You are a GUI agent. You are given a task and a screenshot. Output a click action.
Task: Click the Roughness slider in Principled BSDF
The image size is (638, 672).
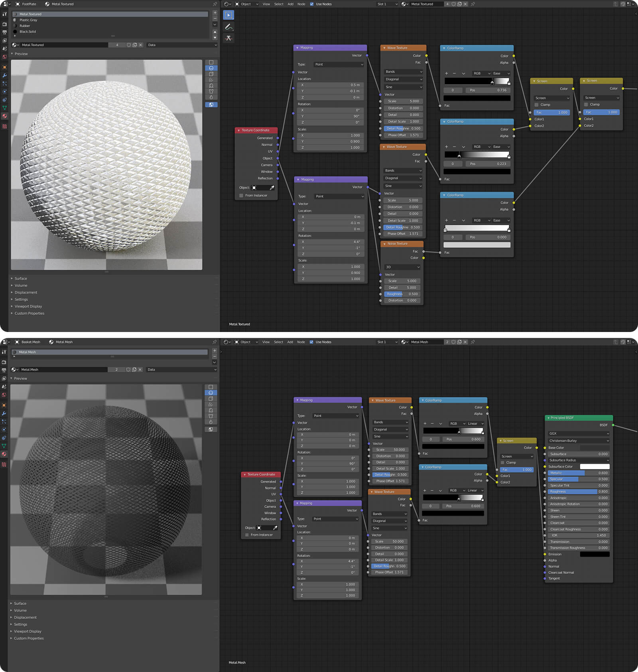tap(578, 492)
